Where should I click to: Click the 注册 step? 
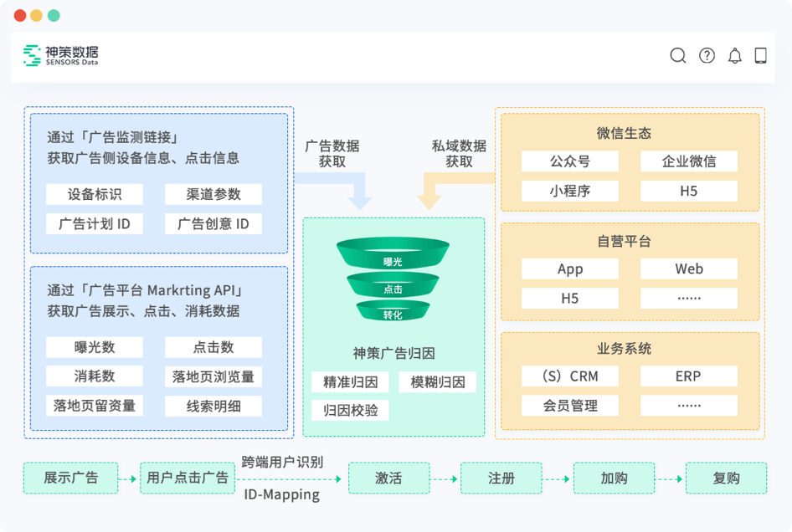coord(501,478)
